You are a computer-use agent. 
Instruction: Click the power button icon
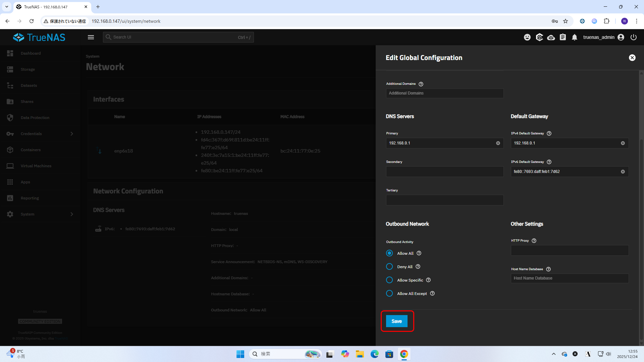633,37
